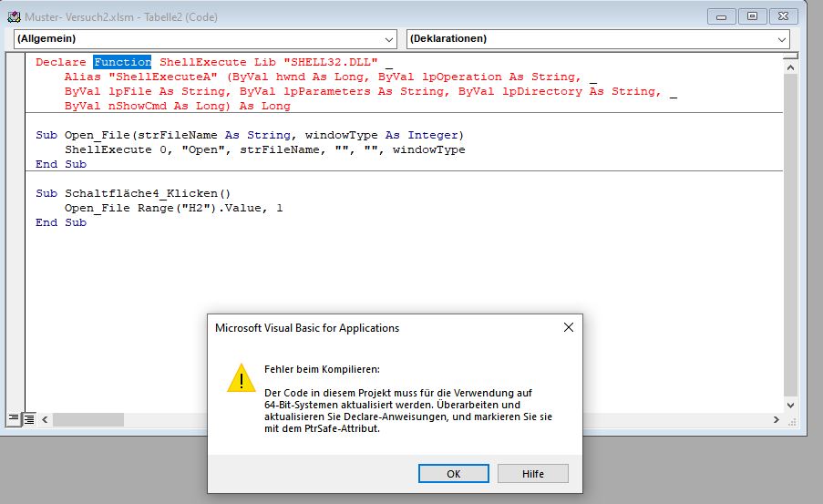
Task: Click the word Declare in code
Action: click(61, 62)
